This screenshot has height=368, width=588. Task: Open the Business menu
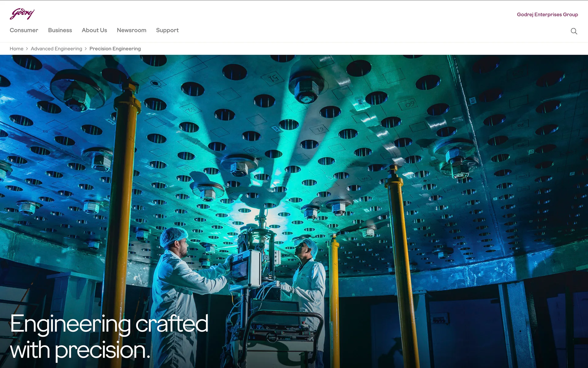(x=60, y=30)
